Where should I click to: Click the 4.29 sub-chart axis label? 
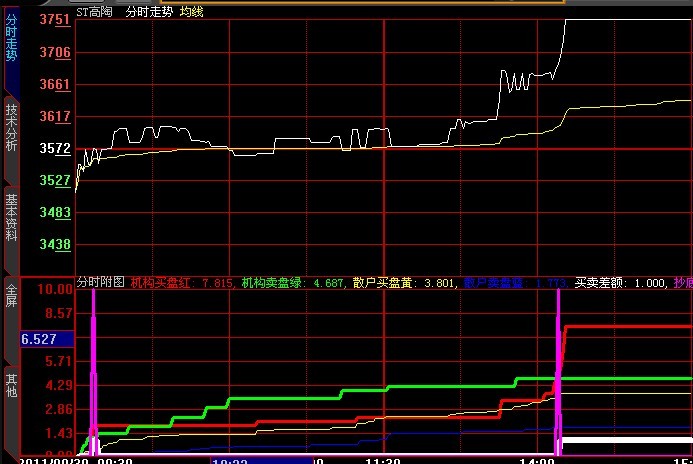(58, 385)
